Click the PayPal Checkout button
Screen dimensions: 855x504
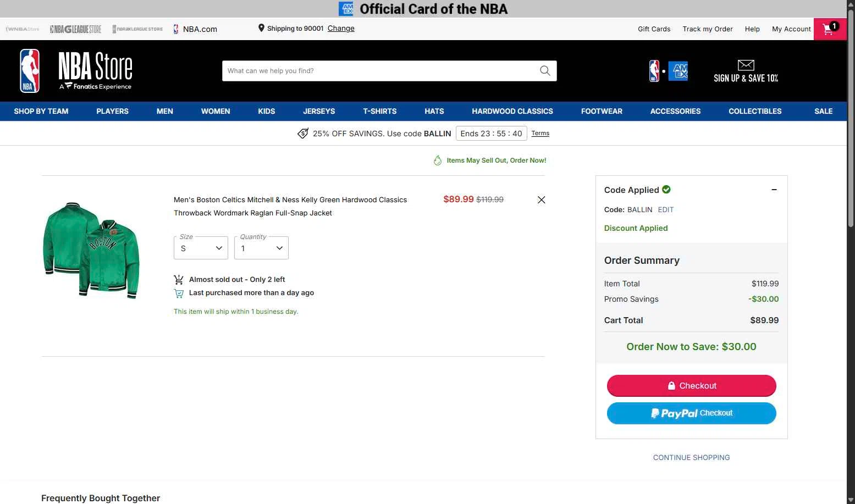(691, 413)
